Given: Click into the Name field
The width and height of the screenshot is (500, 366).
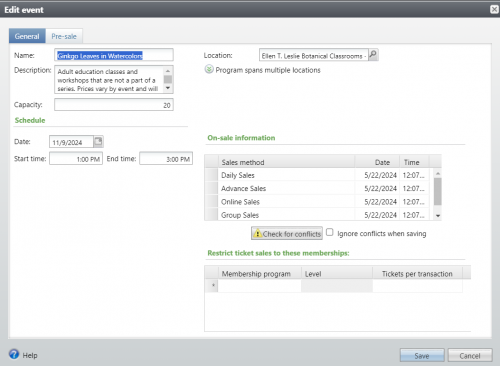Looking at the screenshot, I should tap(114, 55).
